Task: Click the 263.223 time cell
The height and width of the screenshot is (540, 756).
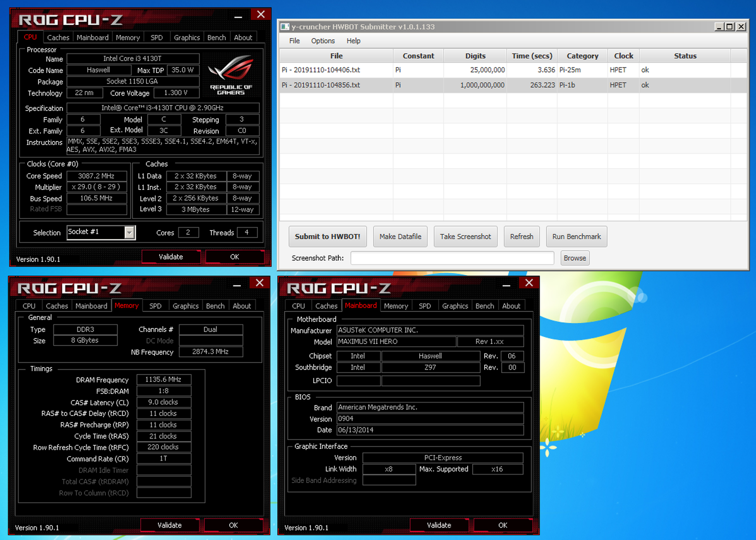Action: pos(532,85)
